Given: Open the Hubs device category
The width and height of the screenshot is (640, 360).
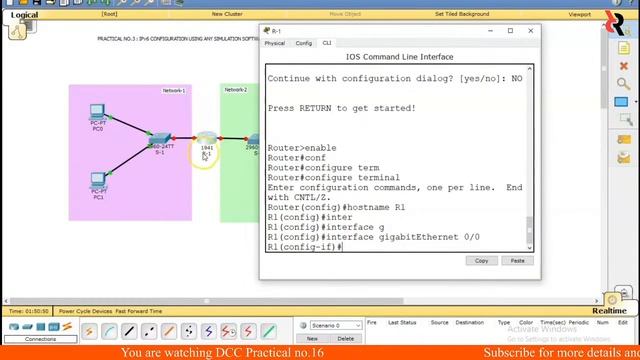Looking at the screenshot, I should [x=40, y=327].
